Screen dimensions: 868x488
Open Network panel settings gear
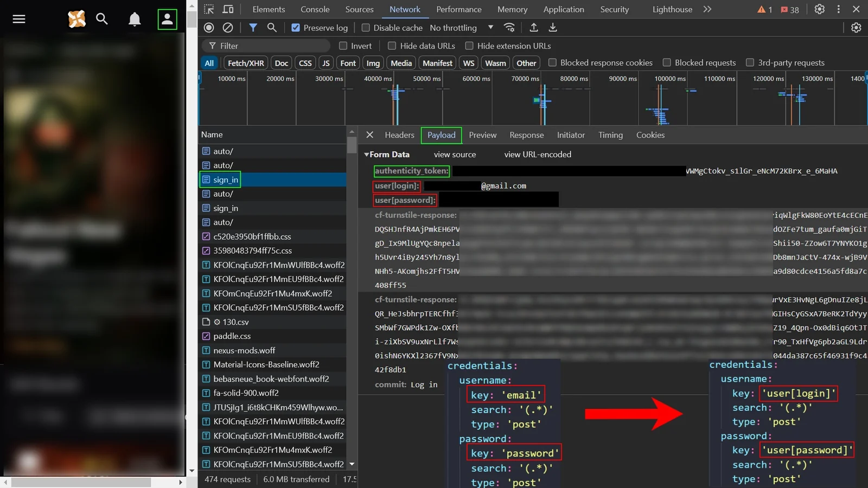[x=856, y=28]
